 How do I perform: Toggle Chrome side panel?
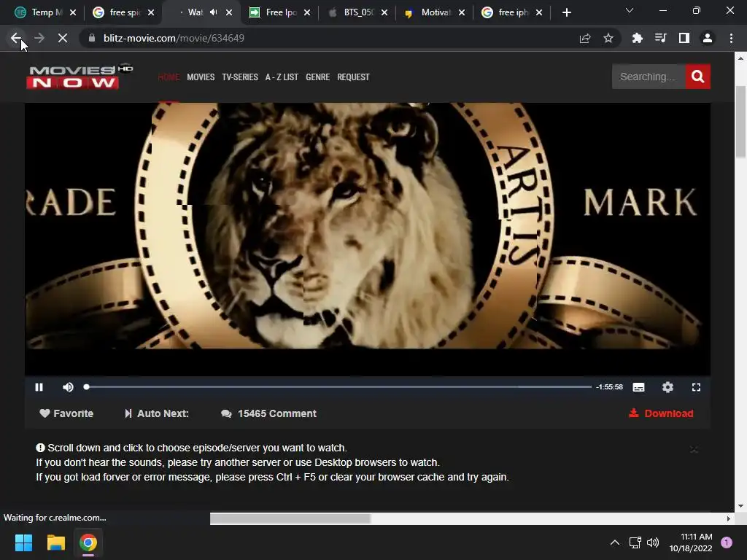[x=684, y=38]
